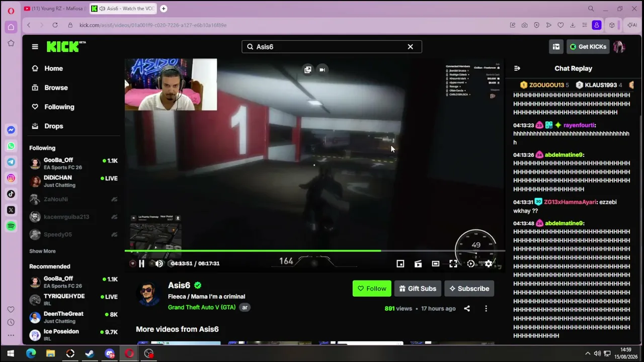
Task: Open Opera sidebar history clock icon
Action: (11, 322)
